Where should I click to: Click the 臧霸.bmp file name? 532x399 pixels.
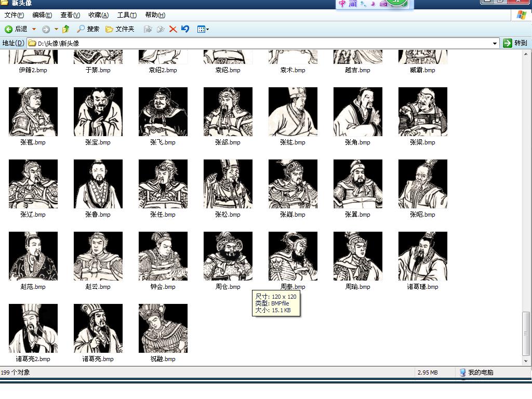point(423,70)
